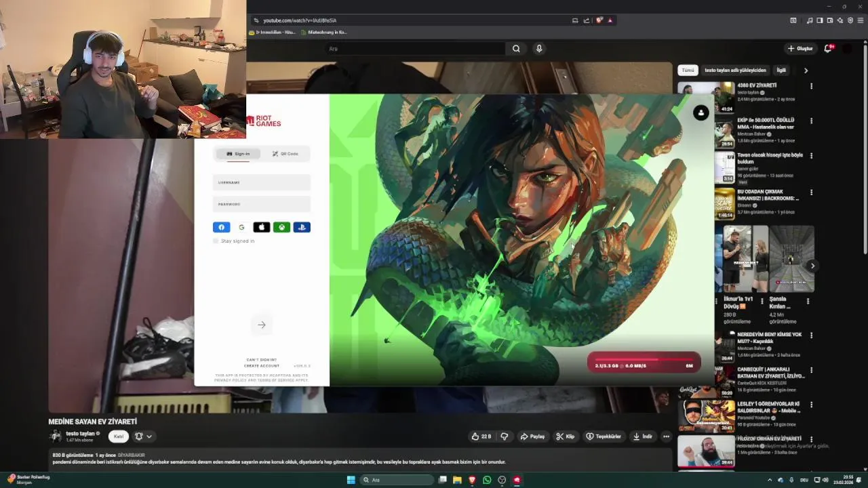Switch to the QR Code tab in Riot client

[285, 154]
